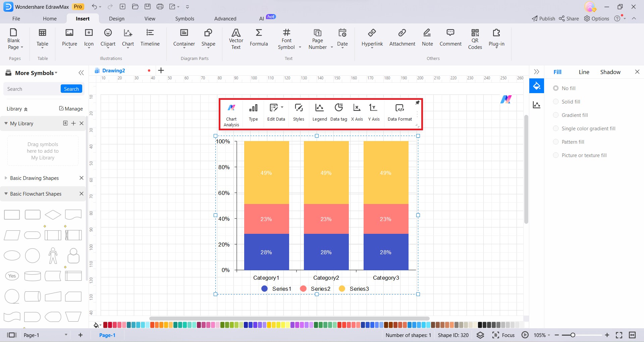
Task: Open chart Styles option
Action: (x=299, y=113)
